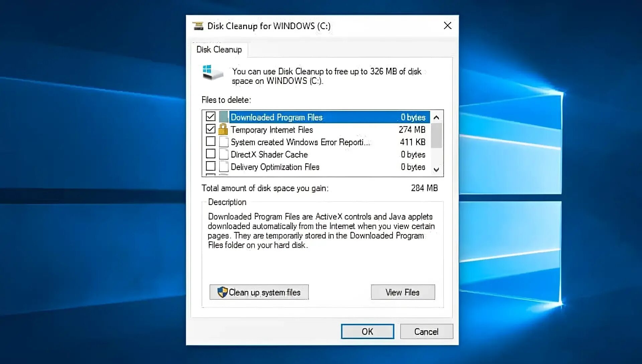Click the Disk Cleanup title bar icon
The height and width of the screenshot is (364, 642).
tap(198, 26)
